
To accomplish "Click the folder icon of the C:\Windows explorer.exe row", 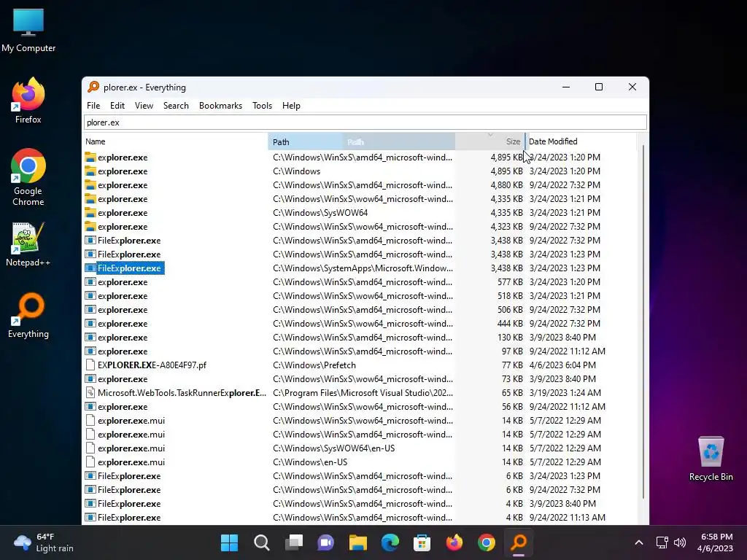I will tap(90, 171).
